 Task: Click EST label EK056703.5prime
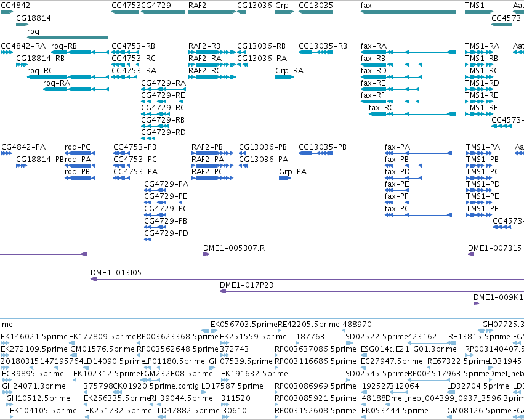pos(244,325)
